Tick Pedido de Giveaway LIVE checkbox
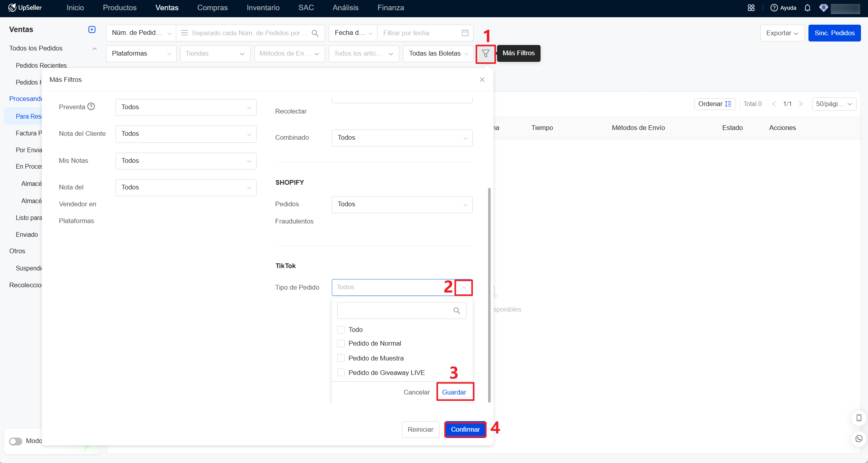Viewport: 868px width, 463px height. [x=341, y=373]
